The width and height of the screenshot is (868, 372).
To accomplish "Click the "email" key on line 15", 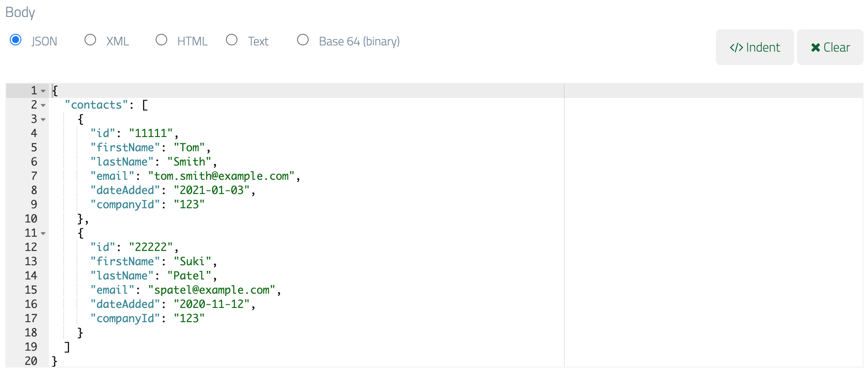I will [x=113, y=290].
